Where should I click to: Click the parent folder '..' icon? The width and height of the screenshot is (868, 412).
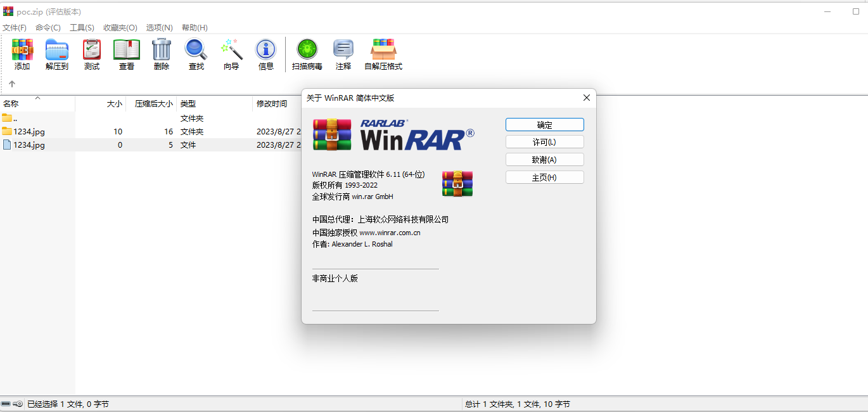click(x=7, y=118)
